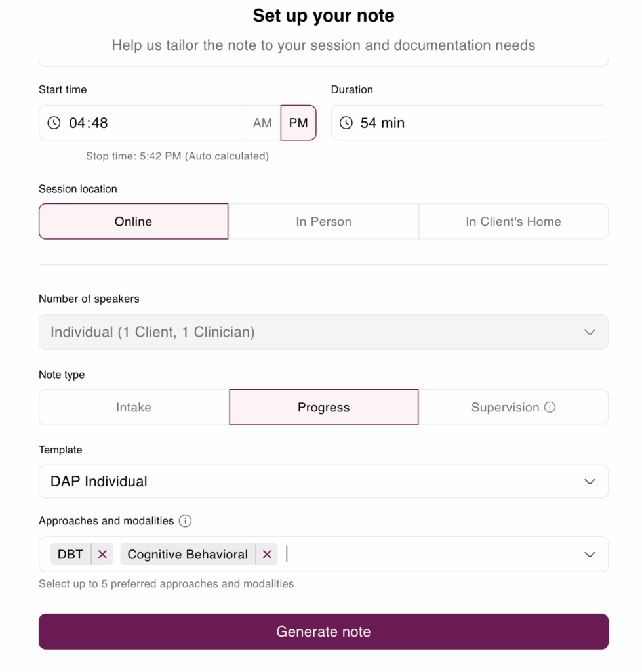642x672 pixels.
Task: Click the Generate note button
Action: coord(323,631)
